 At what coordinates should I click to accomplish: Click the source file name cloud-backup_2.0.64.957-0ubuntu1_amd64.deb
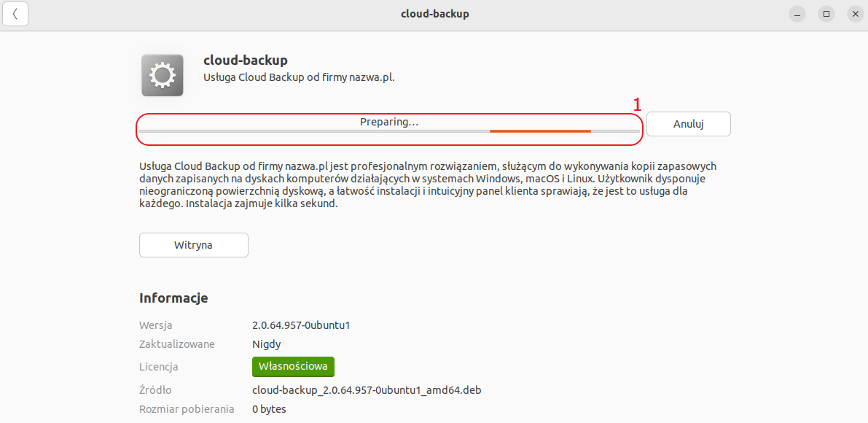[x=367, y=390]
